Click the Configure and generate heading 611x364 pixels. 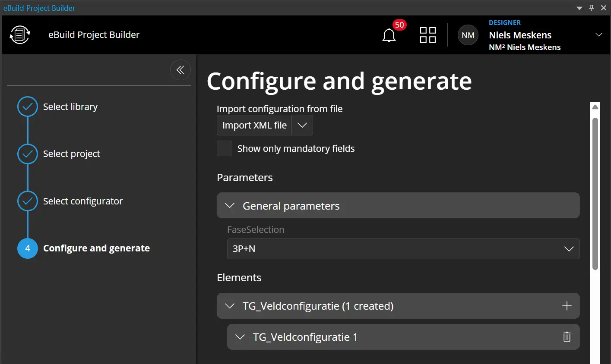(339, 81)
